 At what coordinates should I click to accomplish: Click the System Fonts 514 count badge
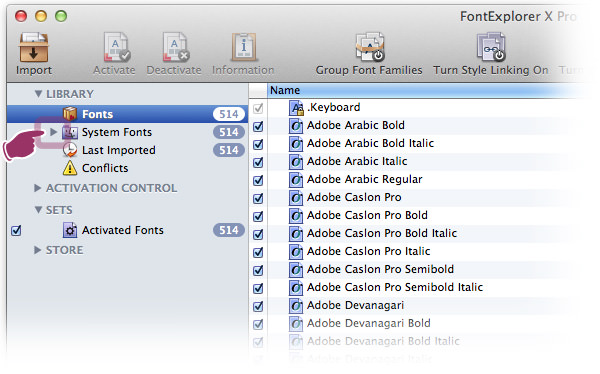click(x=228, y=132)
